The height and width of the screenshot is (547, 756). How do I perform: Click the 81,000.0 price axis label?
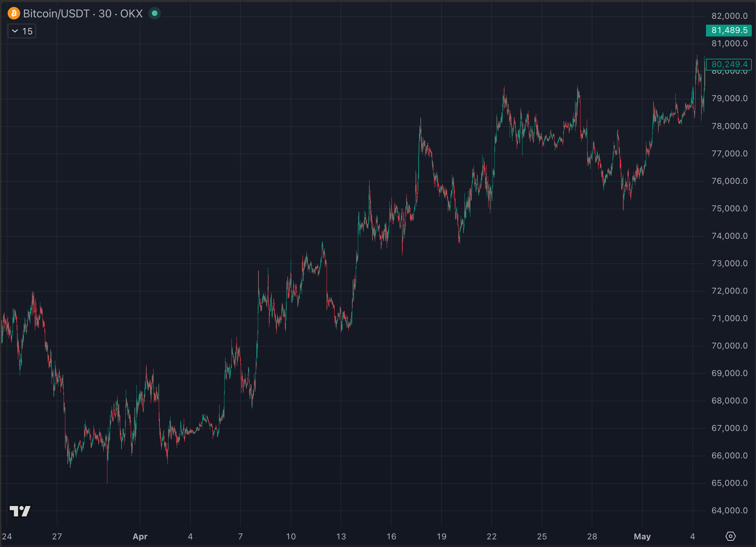click(730, 43)
